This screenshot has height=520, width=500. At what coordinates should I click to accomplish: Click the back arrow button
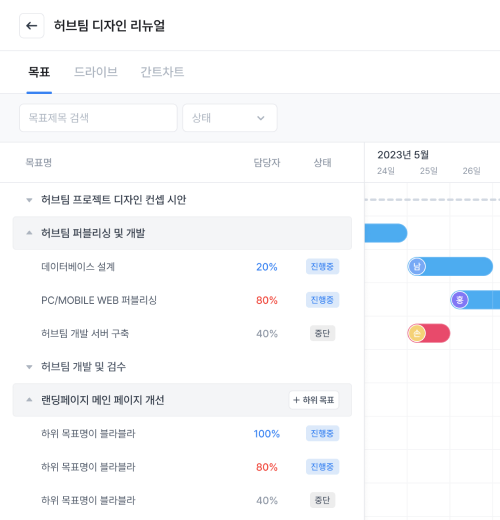point(32,26)
